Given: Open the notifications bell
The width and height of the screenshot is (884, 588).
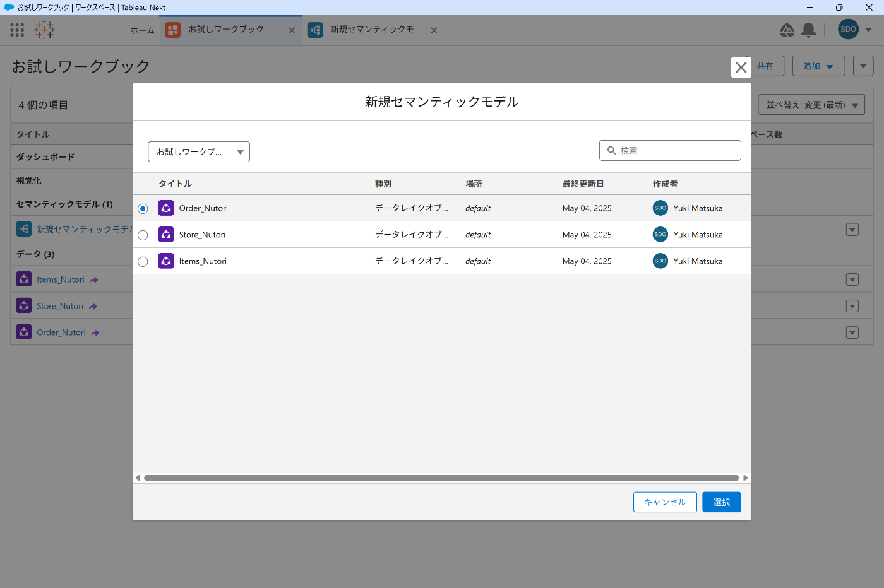Looking at the screenshot, I should [x=808, y=30].
